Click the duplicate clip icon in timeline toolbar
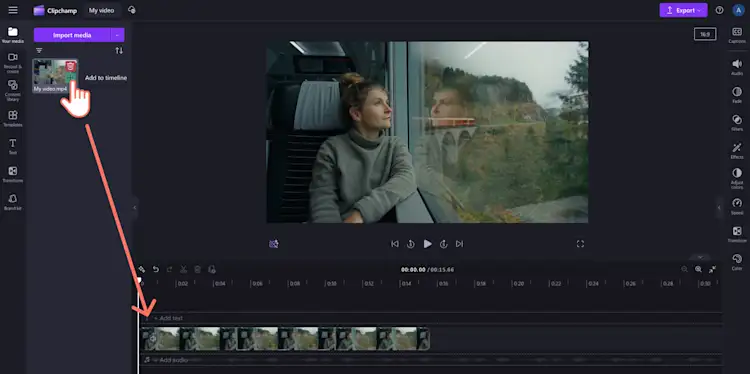This screenshot has width=750, height=374. click(x=212, y=269)
